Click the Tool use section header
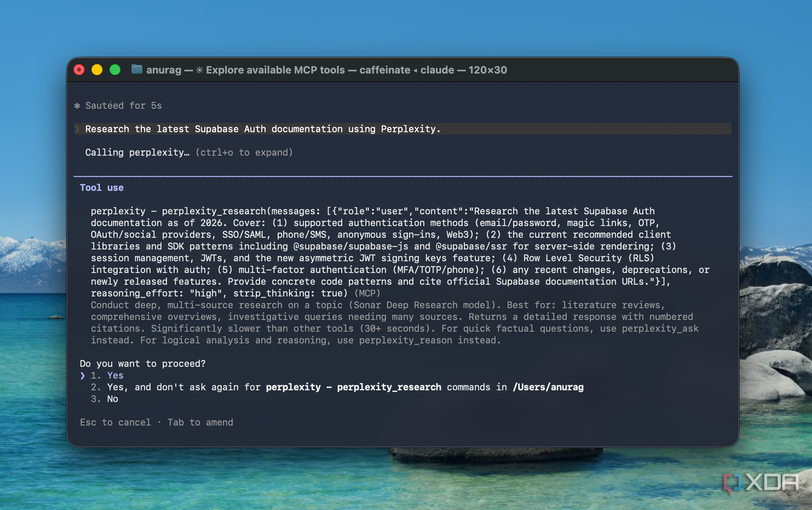Viewport: 812px width, 510px height. pos(102,188)
